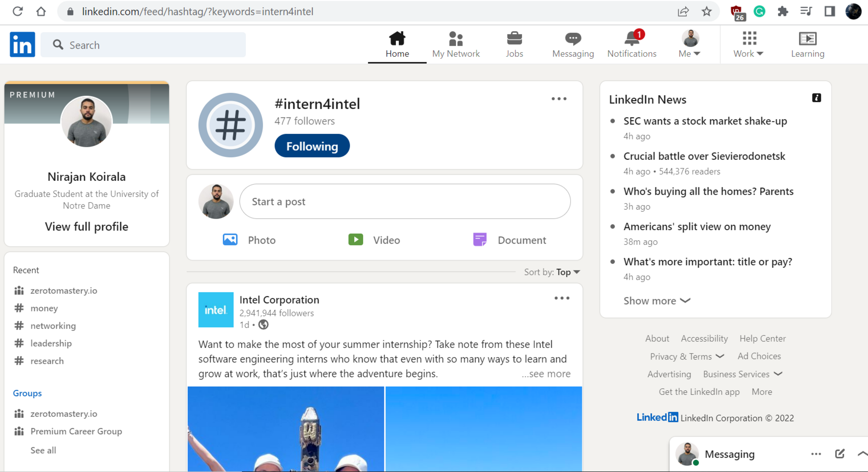Click the compose new message icon
Image resolution: width=868 pixels, height=472 pixels.
(x=840, y=454)
